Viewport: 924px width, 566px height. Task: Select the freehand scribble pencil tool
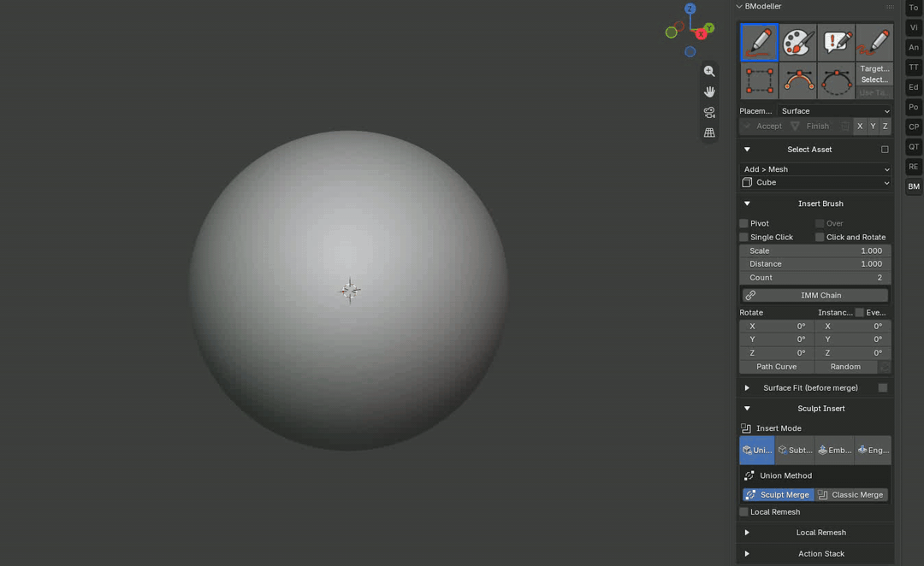click(874, 43)
